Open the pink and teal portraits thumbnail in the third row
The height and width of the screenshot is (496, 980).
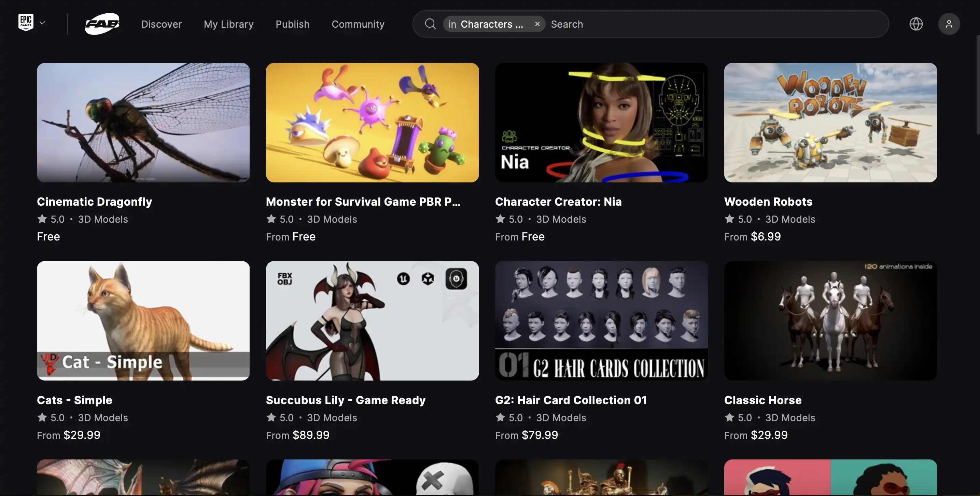830,477
